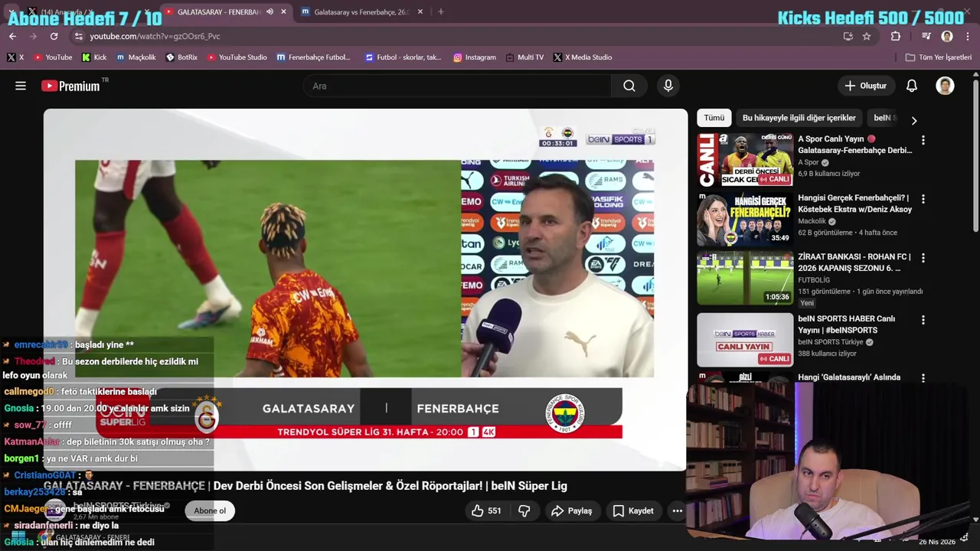980x551 pixels.
Task: Open options for ZİRAAT BANKASI - ROHAN FC video
Action: pos(923,258)
